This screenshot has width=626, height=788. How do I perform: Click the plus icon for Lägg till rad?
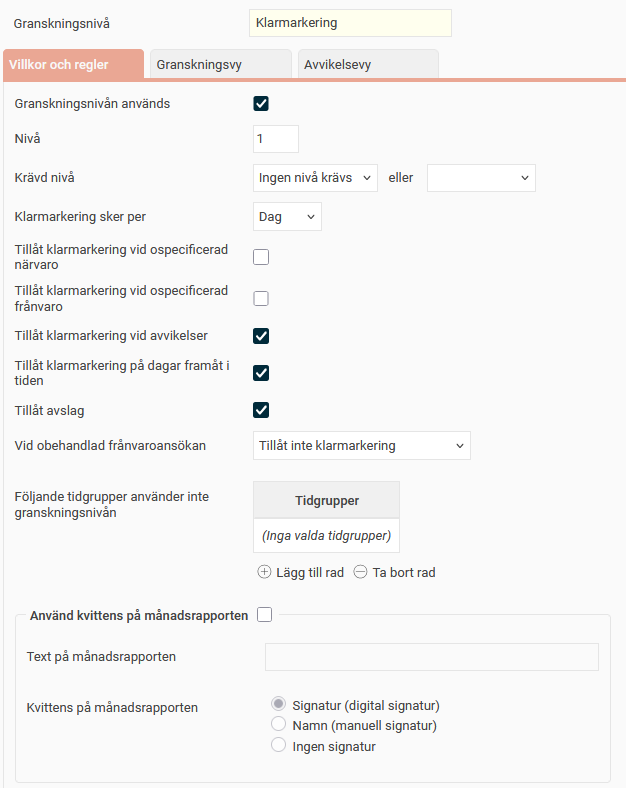coord(264,573)
